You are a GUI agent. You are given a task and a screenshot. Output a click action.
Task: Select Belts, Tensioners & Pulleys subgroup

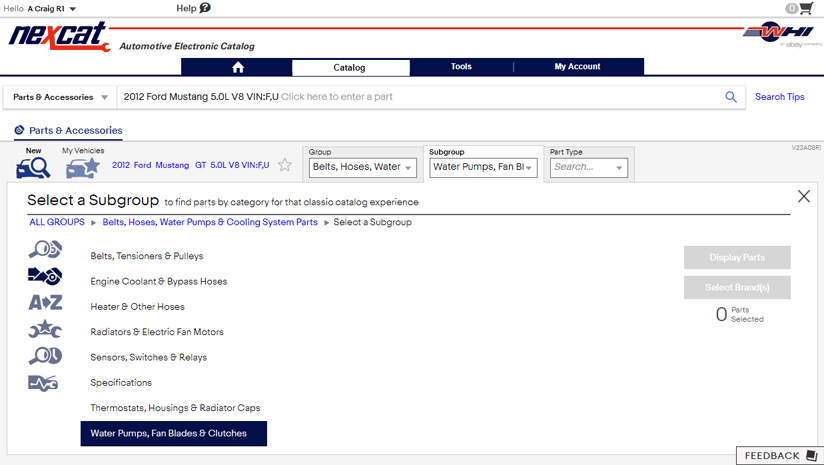click(147, 256)
